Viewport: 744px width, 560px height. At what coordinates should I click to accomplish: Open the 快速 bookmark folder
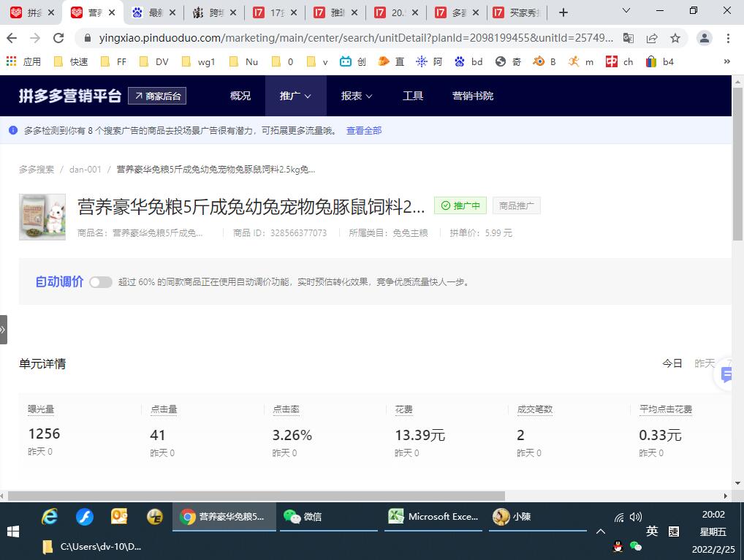[x=71, y=61]
